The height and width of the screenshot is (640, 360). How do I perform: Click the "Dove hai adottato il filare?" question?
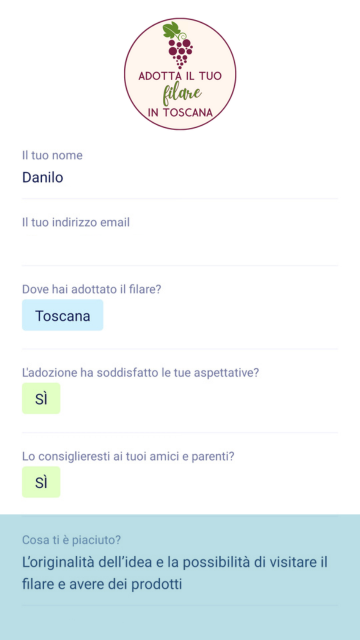pos(92,289)
